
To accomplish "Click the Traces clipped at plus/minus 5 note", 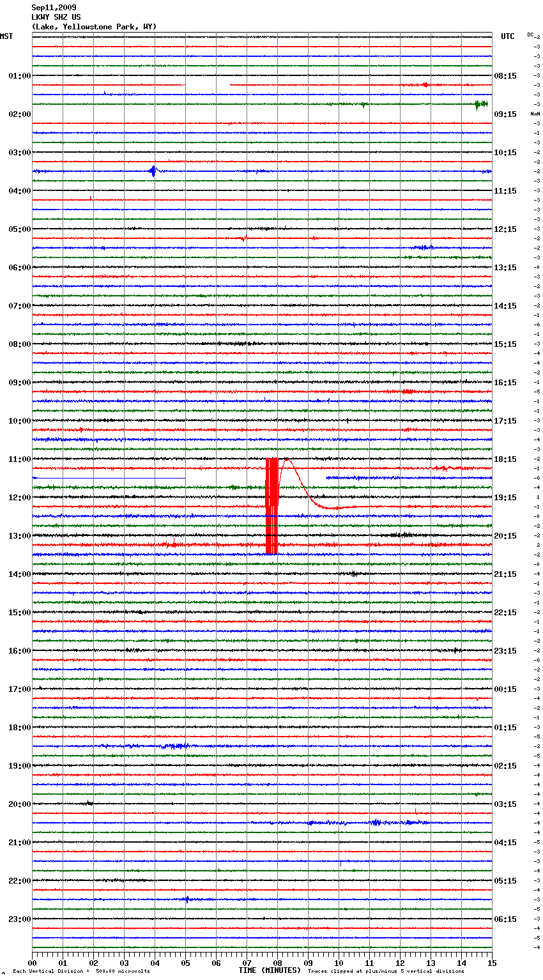I will [386, 971].
